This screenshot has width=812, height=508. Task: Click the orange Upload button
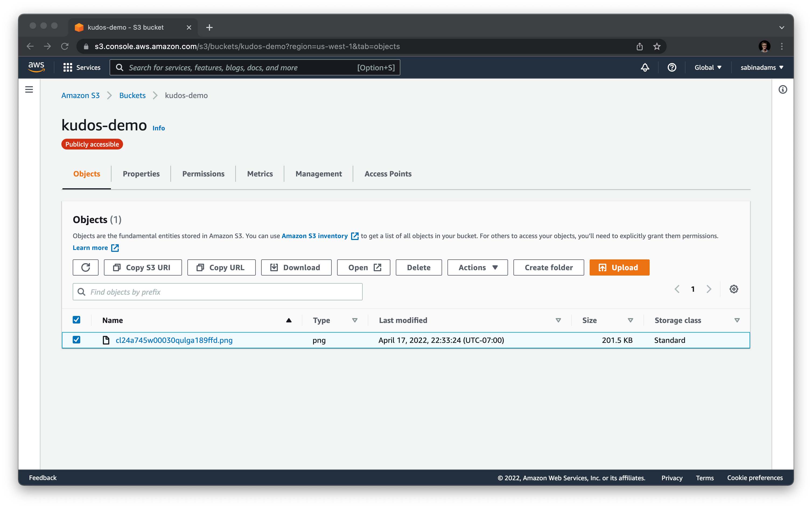tap(619, 267)
